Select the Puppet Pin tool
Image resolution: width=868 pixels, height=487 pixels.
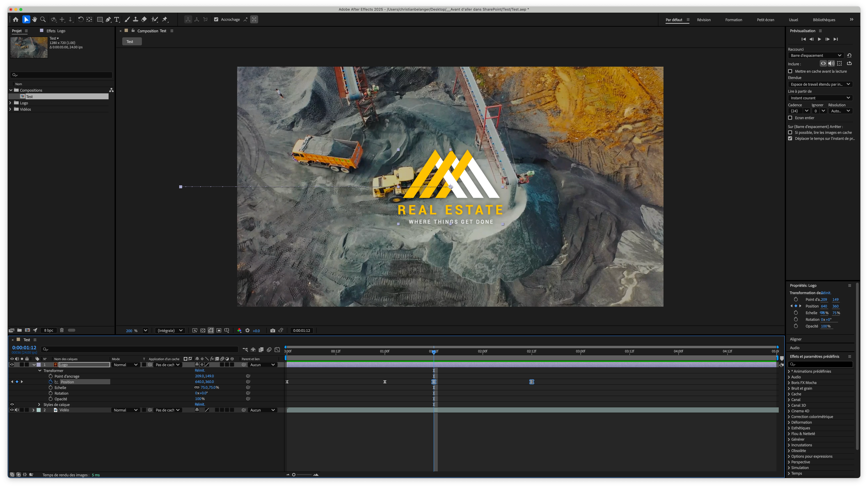click(x=165, y=19)
